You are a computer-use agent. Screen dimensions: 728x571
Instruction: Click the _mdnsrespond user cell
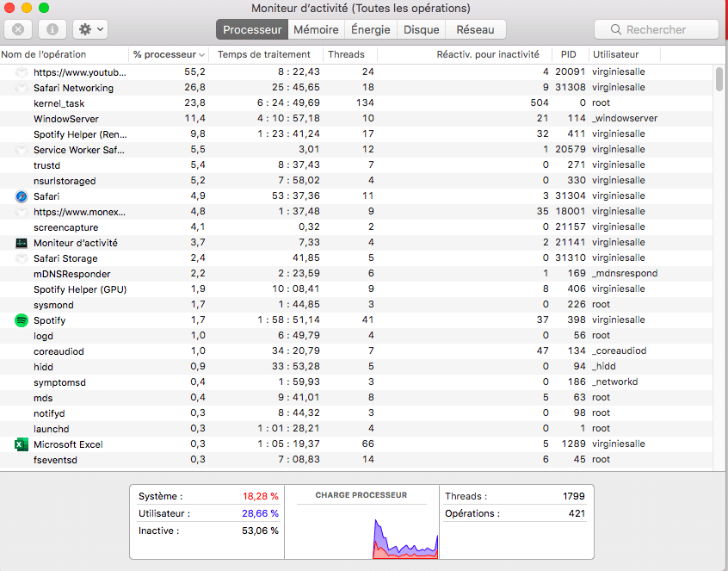pyautogui.click(x=625, y=273)
